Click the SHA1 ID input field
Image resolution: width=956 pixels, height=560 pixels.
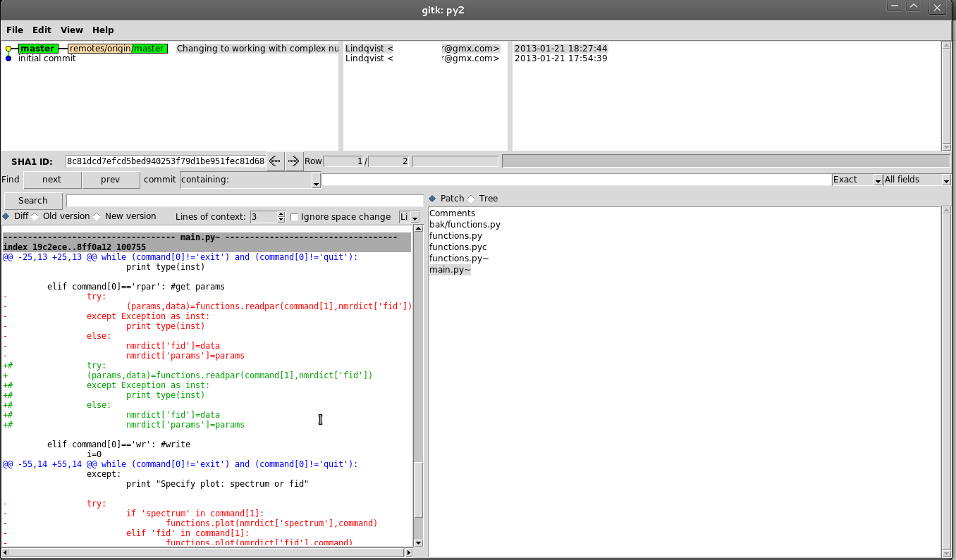pyautogui.click(x=166, y=161)
